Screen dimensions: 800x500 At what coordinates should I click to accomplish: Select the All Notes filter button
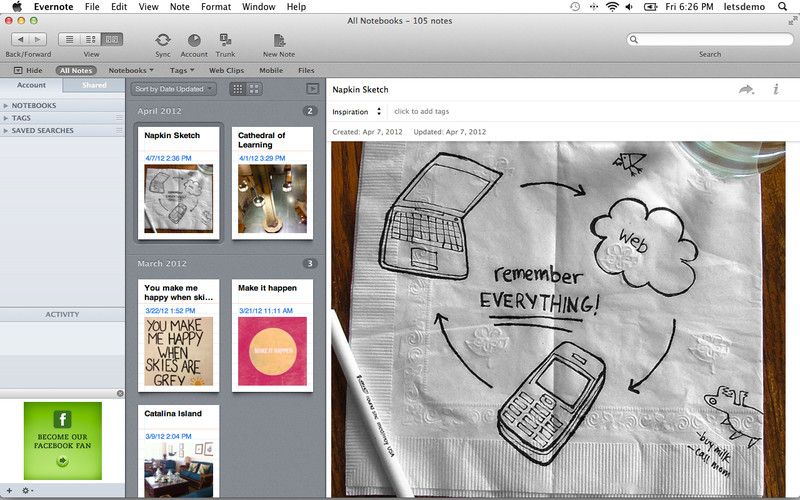click(x=78, y=71)
